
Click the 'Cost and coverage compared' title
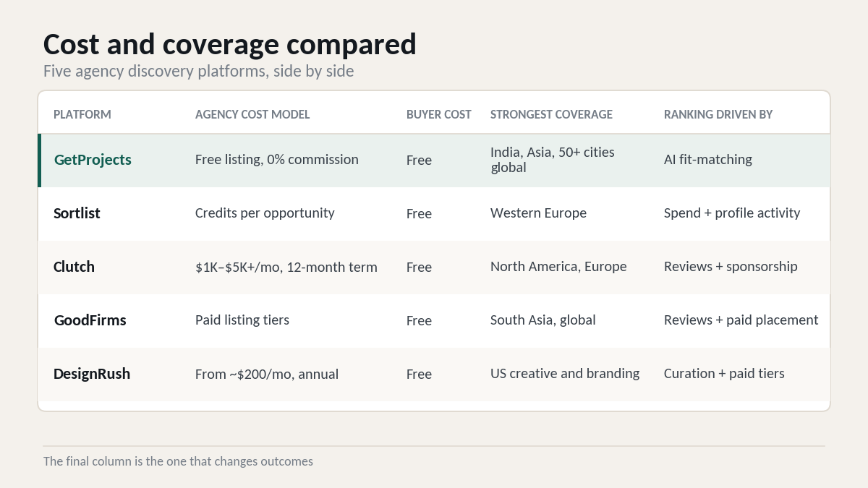click(230, 45)
